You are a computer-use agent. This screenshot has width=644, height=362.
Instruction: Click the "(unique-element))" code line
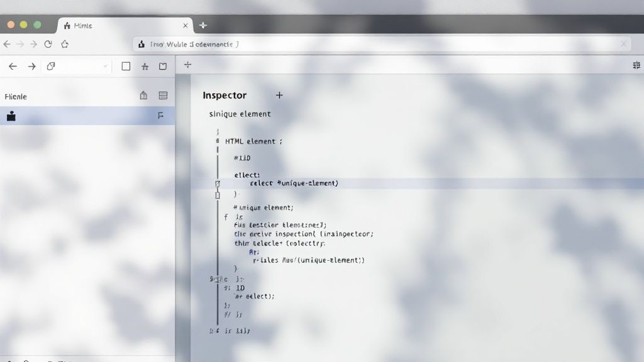(308, 260)
